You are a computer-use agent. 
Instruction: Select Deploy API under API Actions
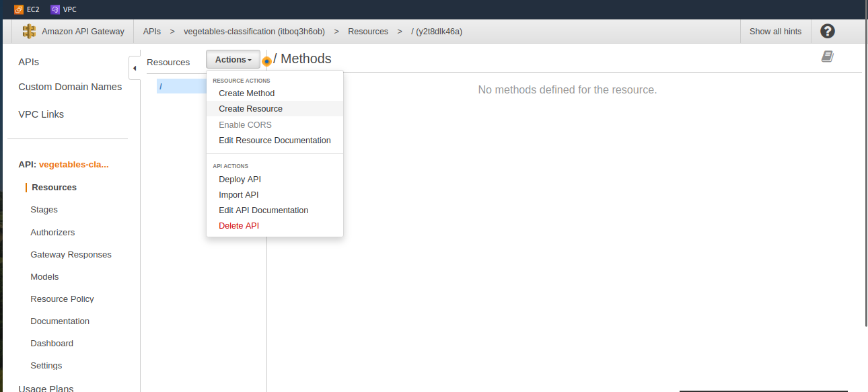coord(240,179)
